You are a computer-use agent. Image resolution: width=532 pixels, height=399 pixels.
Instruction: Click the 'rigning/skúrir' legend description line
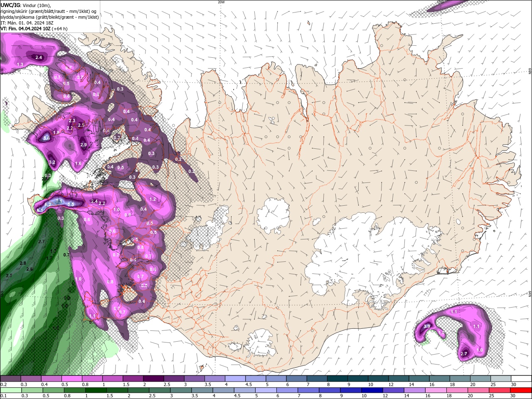49,11
